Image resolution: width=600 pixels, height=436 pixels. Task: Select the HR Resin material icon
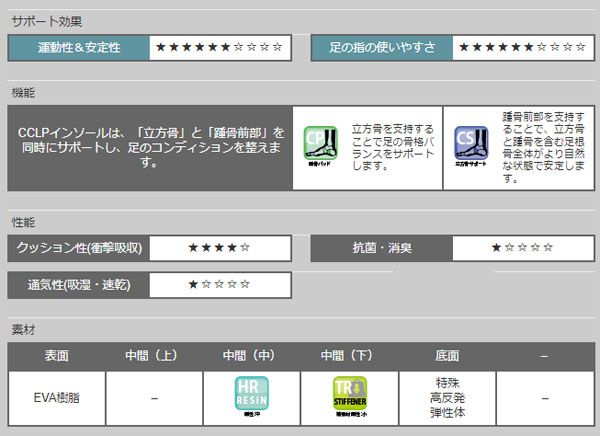[251, 397]
